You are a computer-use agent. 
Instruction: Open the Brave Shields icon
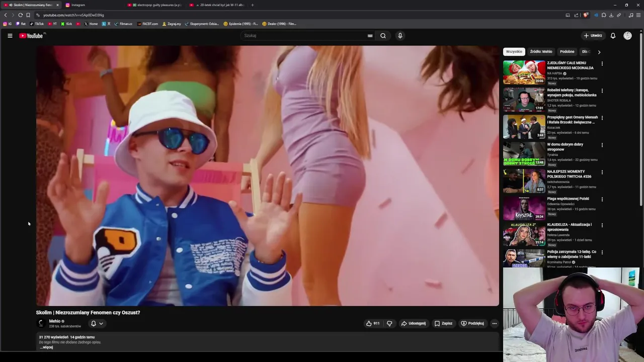[586, 15]
